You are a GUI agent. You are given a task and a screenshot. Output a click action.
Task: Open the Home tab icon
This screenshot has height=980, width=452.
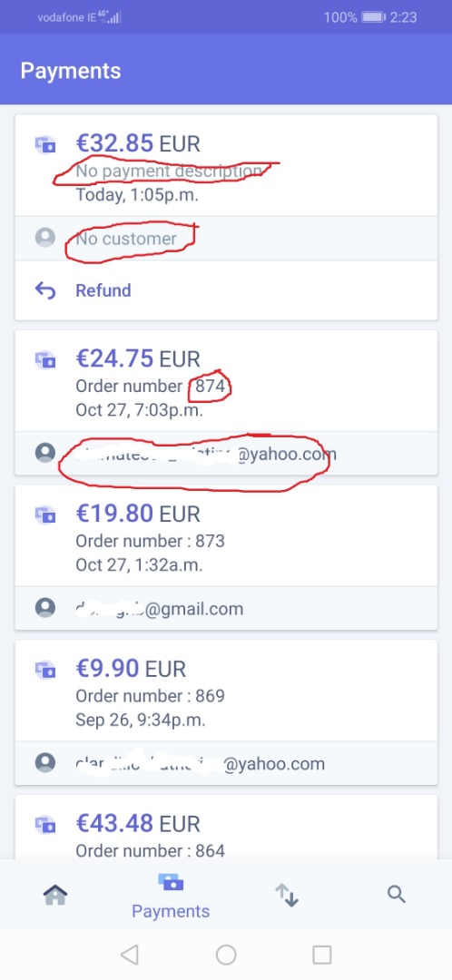55,895
